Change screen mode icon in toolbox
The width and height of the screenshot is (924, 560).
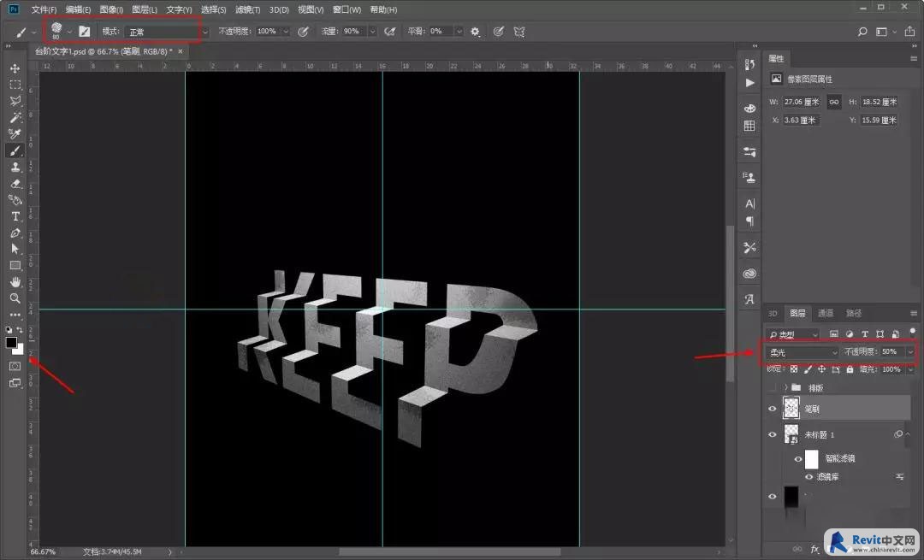[15, 383]
